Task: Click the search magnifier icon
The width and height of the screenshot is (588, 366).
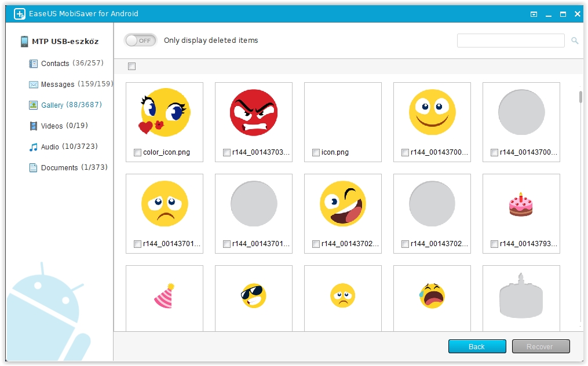Action: tap(575, 41)
